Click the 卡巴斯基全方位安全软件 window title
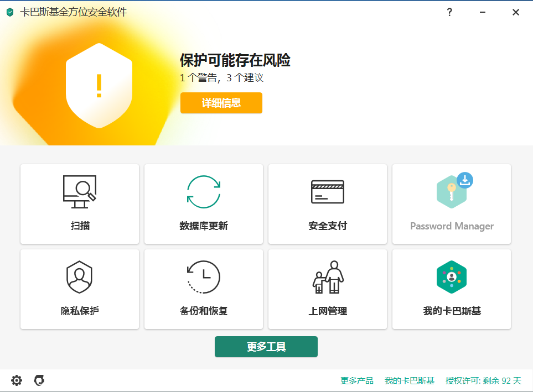Image resolution: width=533 pixels, height=392 pixels. [x=74, y=12]
